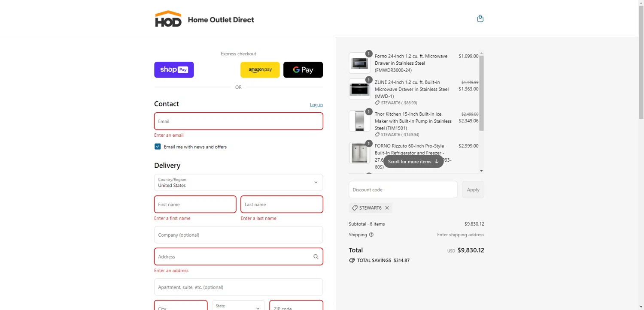This screenshot has width=644, height=310.
Task: Click the Enter an address error text
Action: click(171, 271)
